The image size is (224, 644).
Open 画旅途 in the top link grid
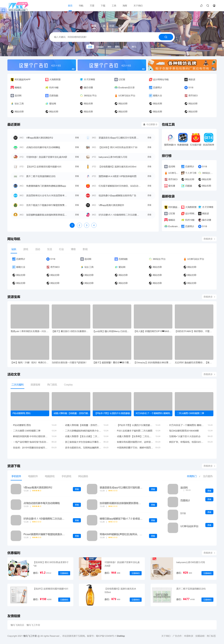pos(190,80)
